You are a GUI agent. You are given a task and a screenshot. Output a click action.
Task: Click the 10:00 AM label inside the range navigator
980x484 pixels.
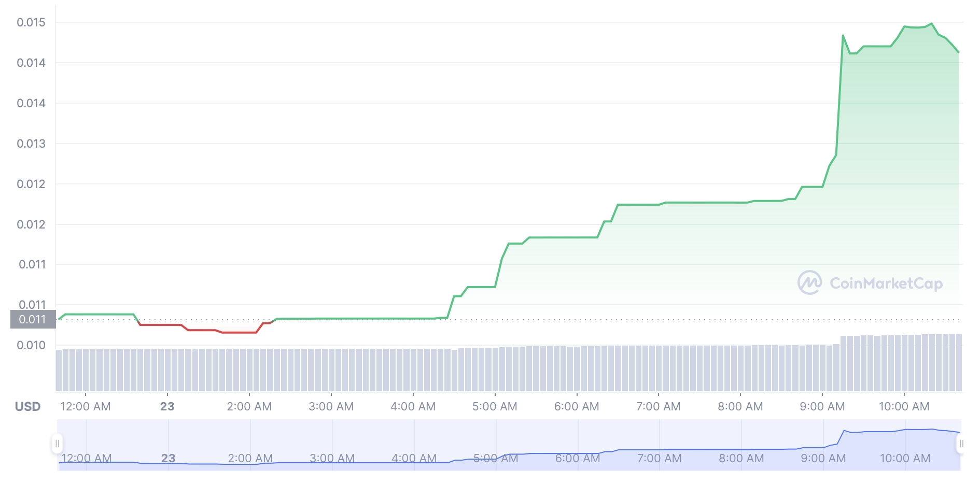coord(905,459)
